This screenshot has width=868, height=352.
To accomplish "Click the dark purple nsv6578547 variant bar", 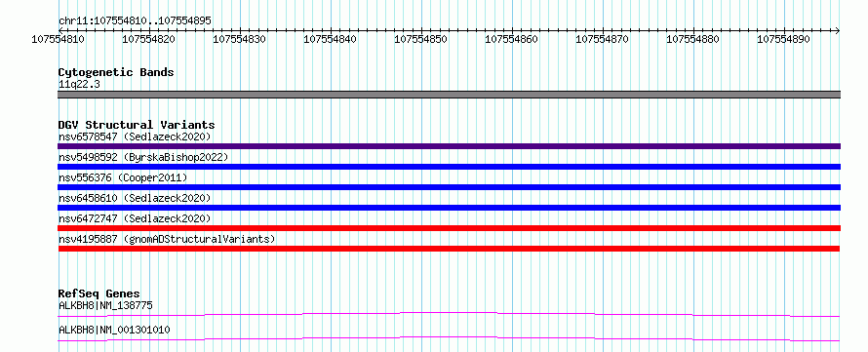I will point(449,146).
